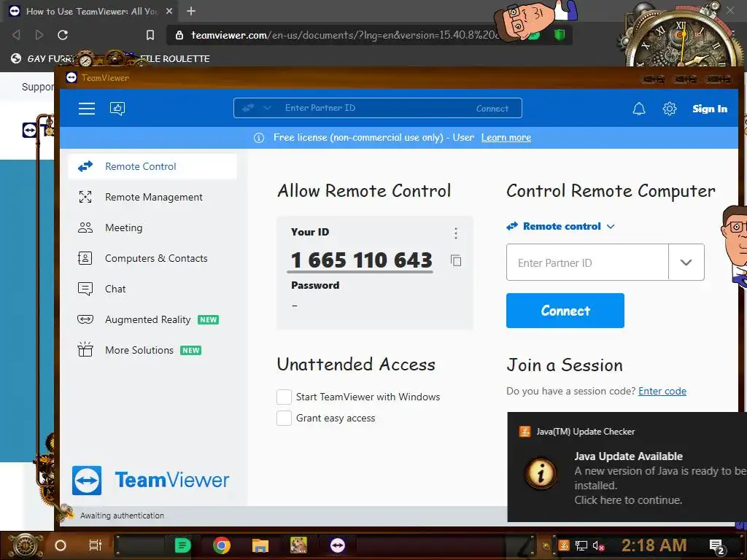Open a new browser tab
This screenshot has width=747, height=560.
[191, 11]
